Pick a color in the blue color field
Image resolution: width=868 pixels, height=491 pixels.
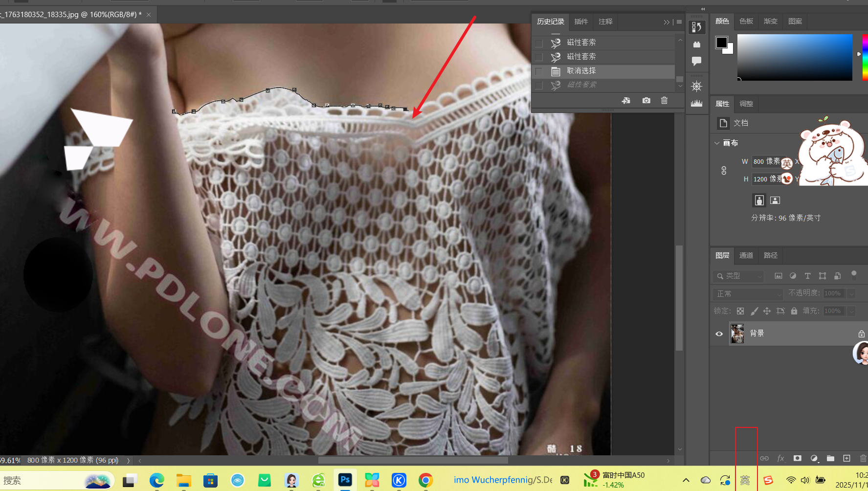coord(795,57)
